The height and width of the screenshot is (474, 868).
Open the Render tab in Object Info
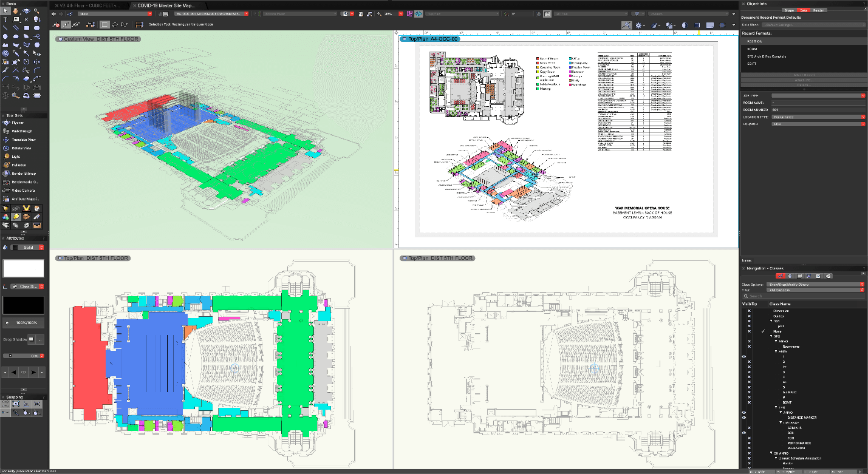click(818, 10)
